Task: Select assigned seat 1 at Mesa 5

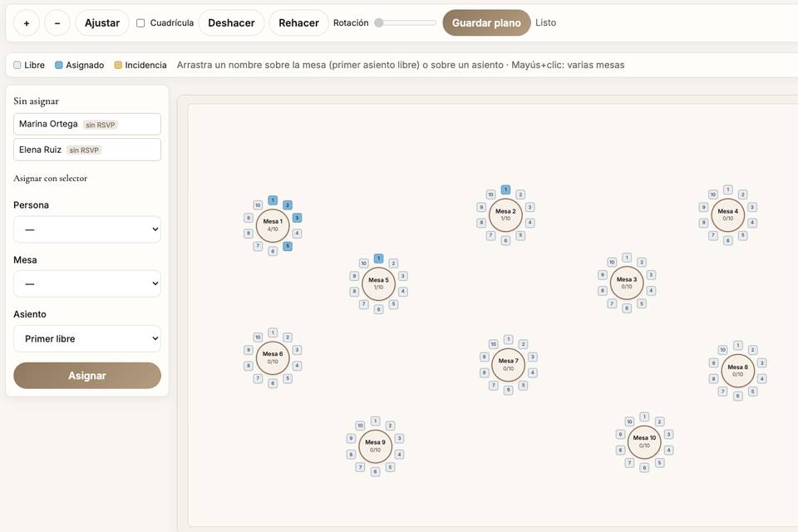Action: point(379,259)
